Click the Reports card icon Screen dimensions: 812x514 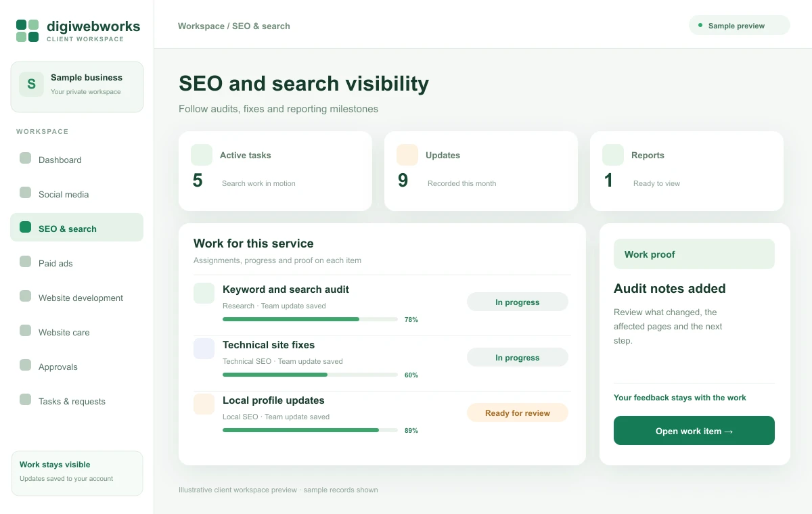[613, 155]
